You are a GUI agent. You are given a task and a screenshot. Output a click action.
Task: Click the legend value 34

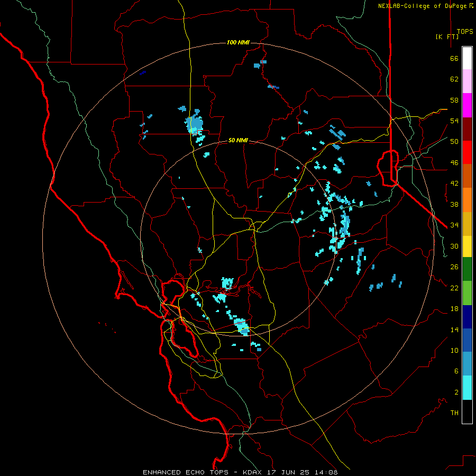click(x=454, y=225)
